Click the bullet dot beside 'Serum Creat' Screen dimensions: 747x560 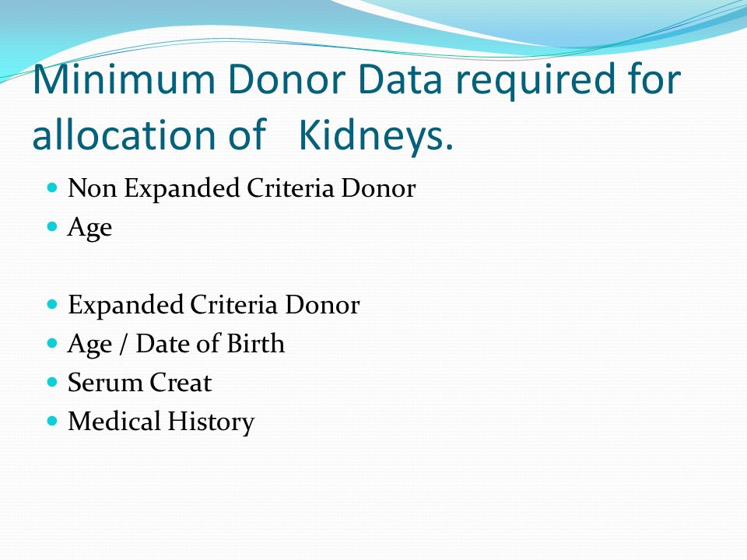52,382
